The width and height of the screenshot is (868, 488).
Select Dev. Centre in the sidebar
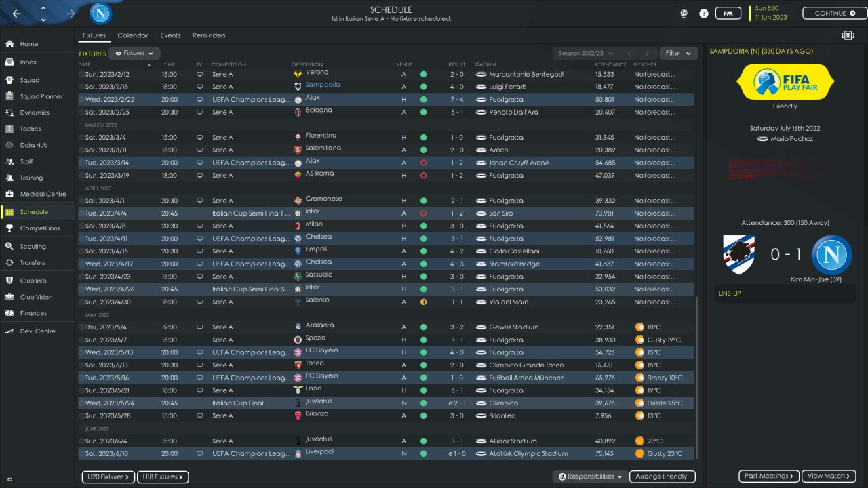point(37,331)
